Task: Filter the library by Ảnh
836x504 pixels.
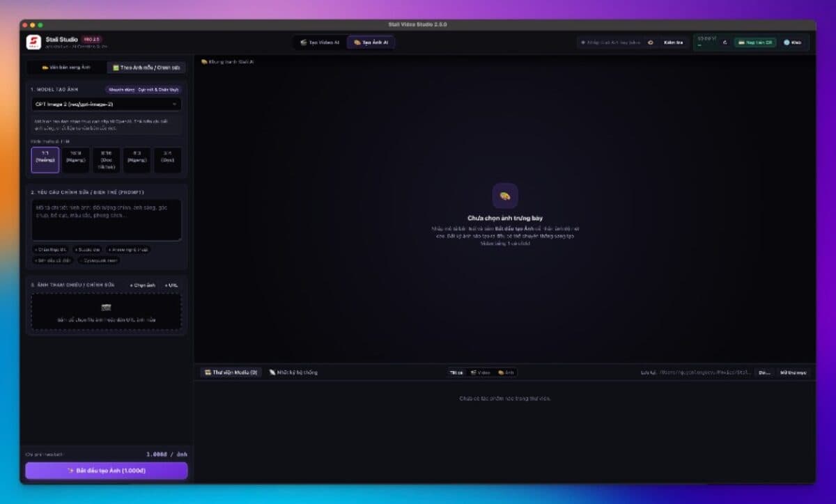Action: [505, 372]
